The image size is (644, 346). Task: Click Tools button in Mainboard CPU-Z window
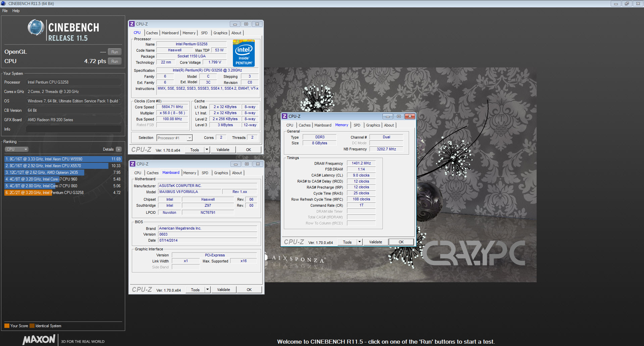(x=195, y=290)
